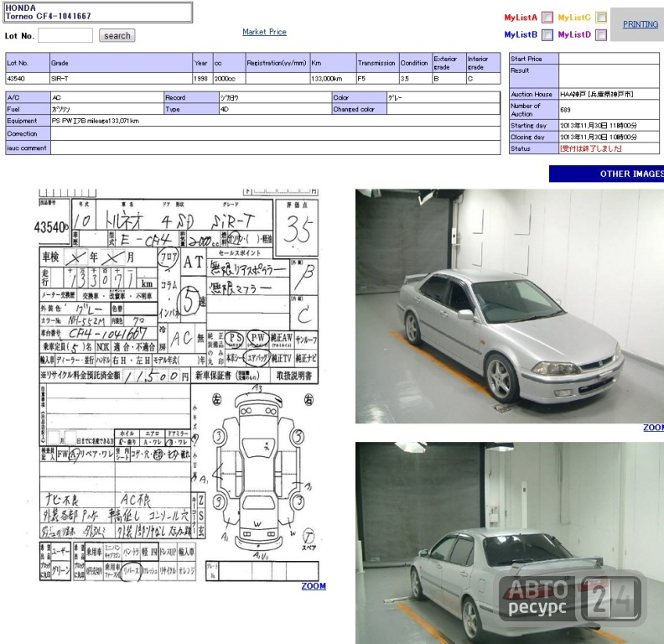Click the Auction House value HAA

click(x=597, y=94)
